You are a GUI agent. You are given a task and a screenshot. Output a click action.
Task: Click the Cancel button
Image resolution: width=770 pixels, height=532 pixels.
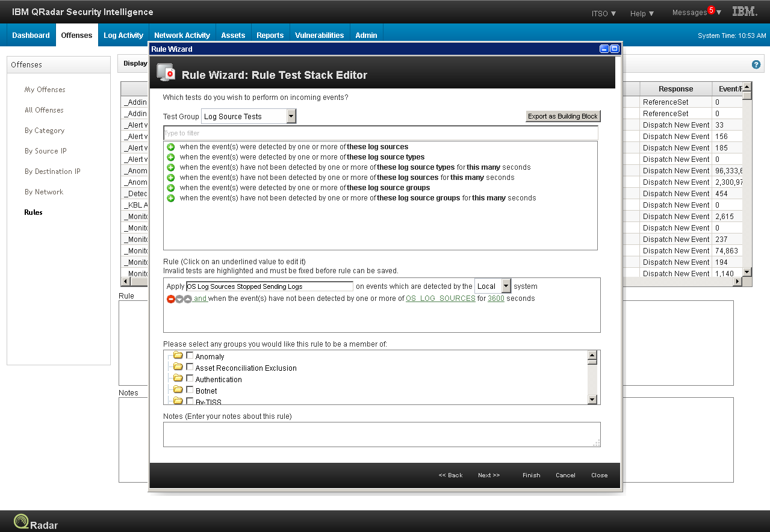(565, 475)
